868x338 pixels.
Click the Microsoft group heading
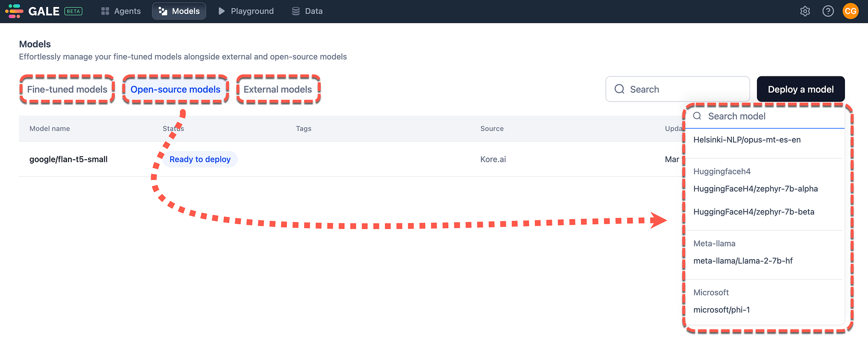pyautogui.click(x=711, y=292)
